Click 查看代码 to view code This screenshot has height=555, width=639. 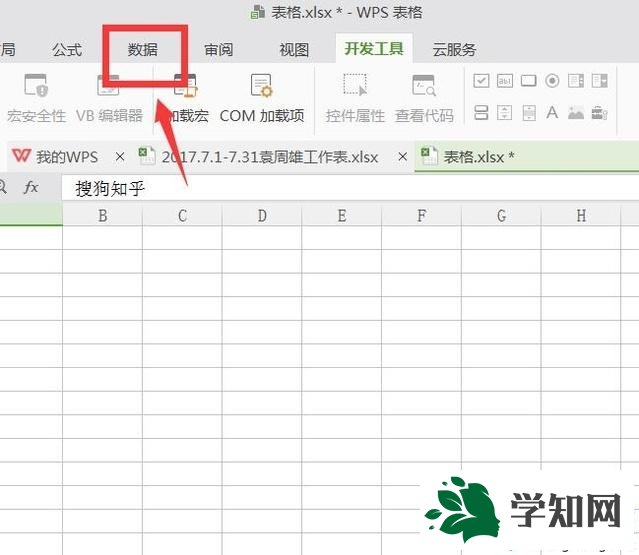424,98
